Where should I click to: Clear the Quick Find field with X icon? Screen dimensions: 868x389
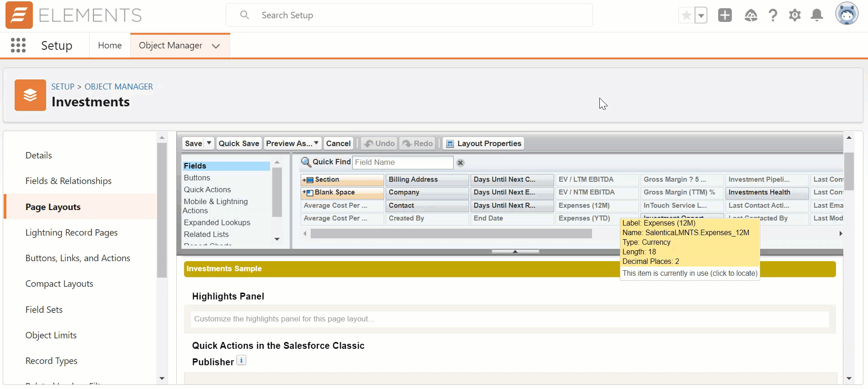click(x=460, y=163)
